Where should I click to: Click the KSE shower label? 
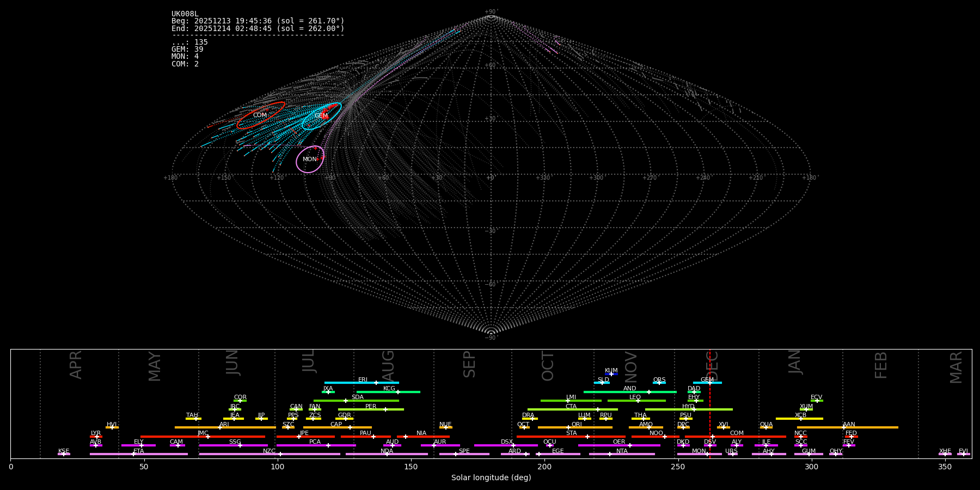pyautogui.click(x=64, y=451)
